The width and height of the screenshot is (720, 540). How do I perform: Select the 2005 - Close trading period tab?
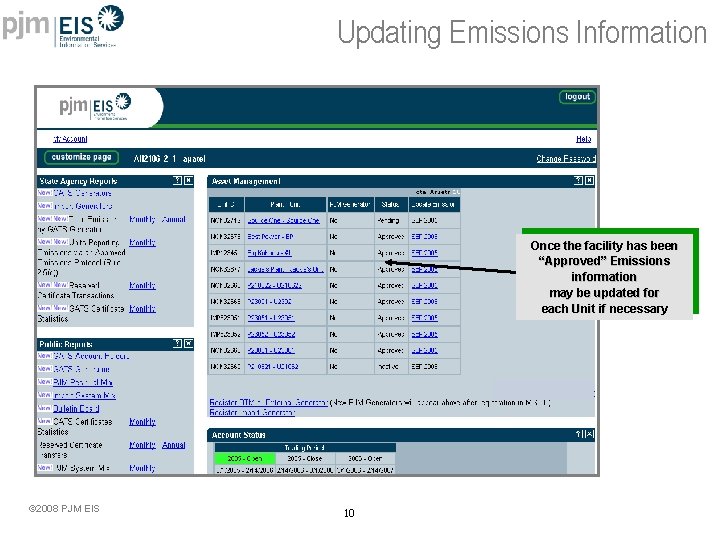point(305,458)
